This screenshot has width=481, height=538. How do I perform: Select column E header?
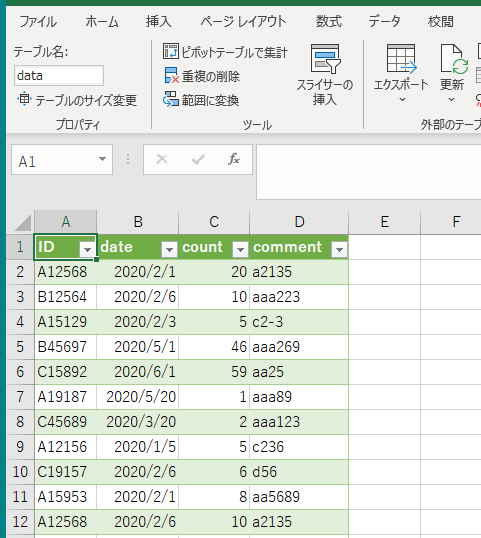(385, 222)
